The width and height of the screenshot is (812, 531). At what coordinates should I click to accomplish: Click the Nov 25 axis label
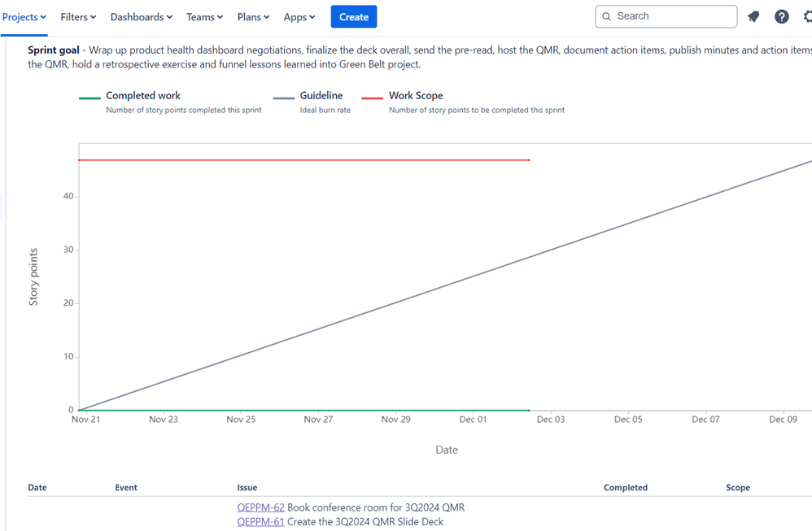241,420
